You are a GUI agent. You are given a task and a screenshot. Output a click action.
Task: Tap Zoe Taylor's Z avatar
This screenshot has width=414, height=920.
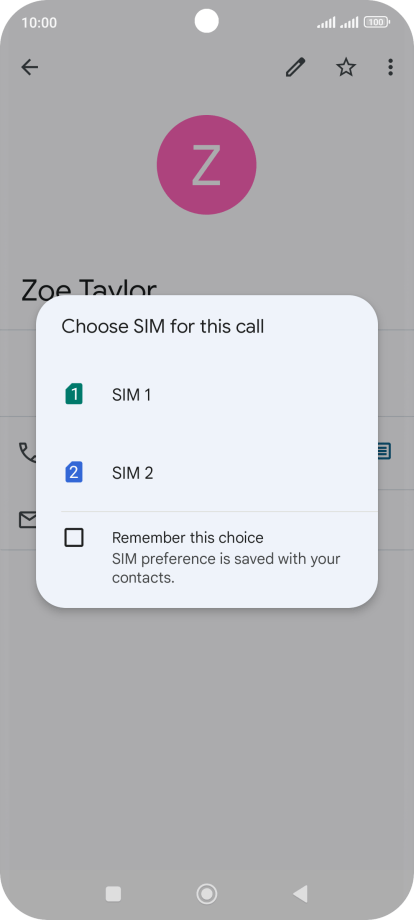(206, 165)
